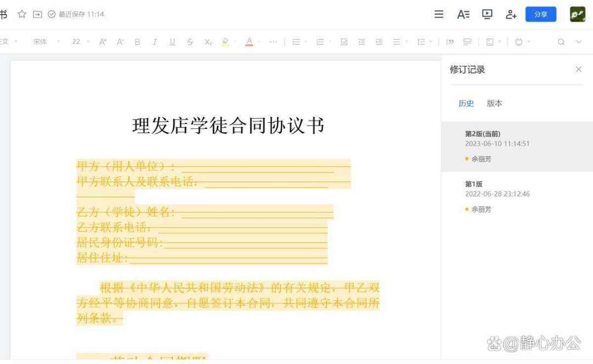Close the 修订记录 panel
This screenshot has width=593, height=364.
tap(578, 69)
